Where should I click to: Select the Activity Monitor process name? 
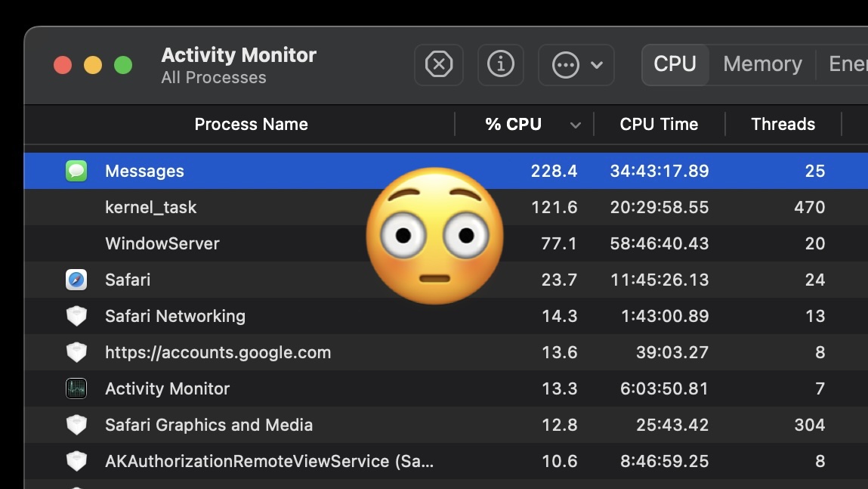tap(167, 388)
